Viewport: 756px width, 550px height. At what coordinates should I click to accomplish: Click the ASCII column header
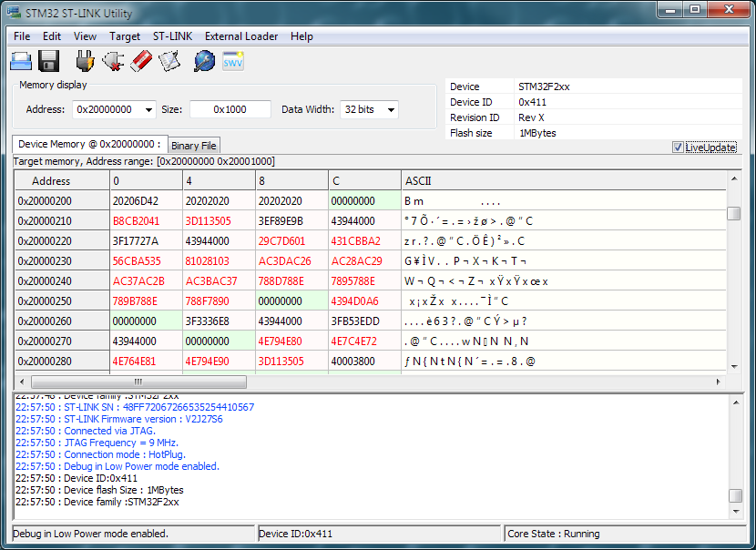[x=564, y=181]
